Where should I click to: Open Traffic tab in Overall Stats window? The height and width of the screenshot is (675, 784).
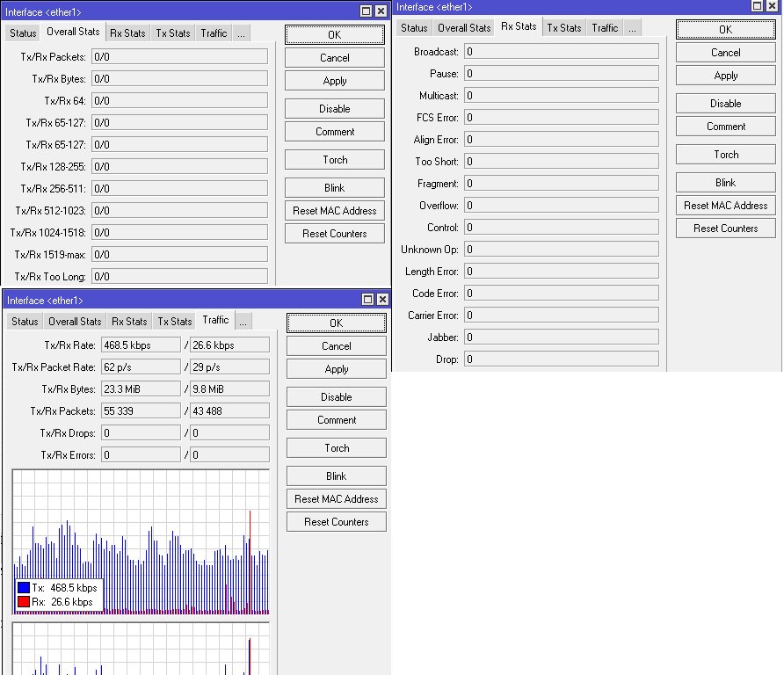point(214,33)
